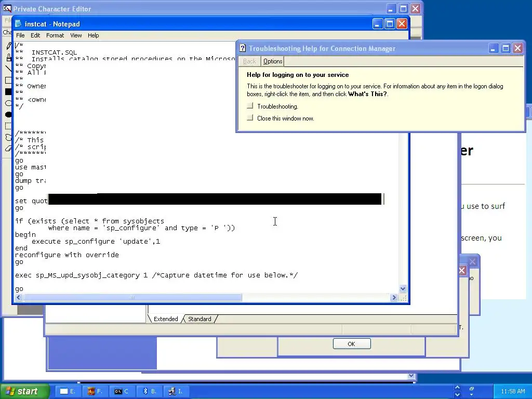Screen dimensions: 532x399
Task: Click the 'exec sp_MS_upd_sysobj_category 1' line
Action: coord(156,275)
